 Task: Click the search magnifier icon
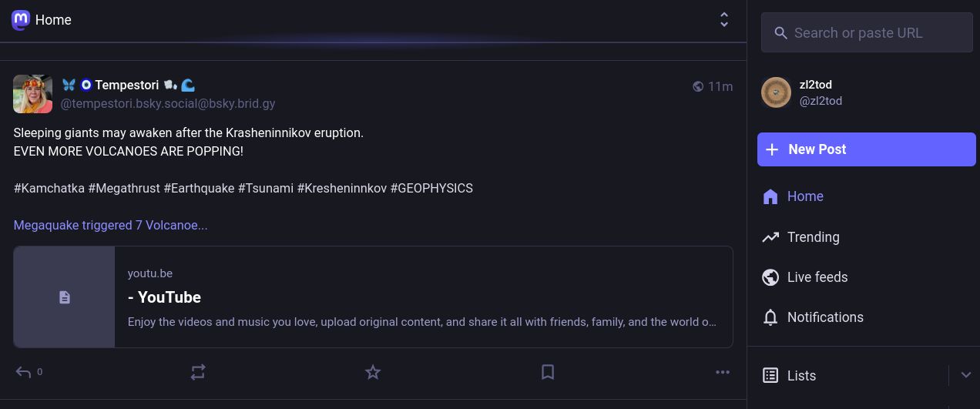(x=780, y=33)
